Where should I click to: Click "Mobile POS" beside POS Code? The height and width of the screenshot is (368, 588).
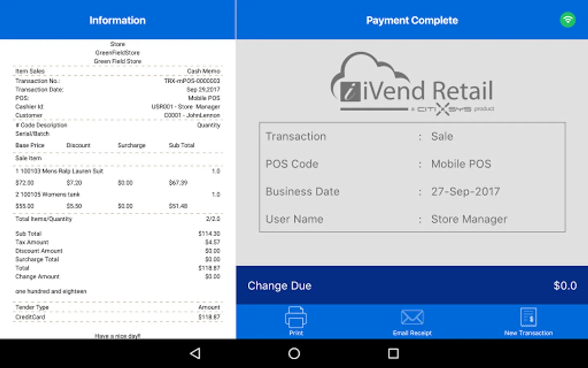point(461,164)
